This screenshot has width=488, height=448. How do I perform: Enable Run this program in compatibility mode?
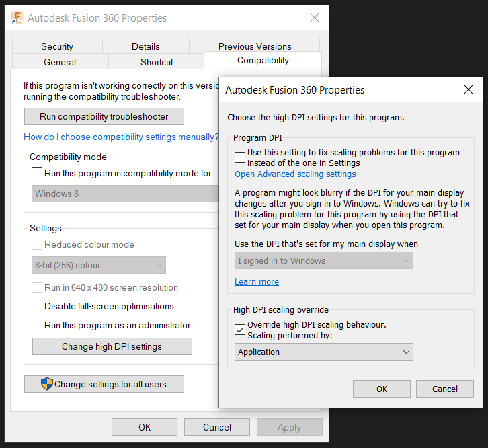click(37, 173)
